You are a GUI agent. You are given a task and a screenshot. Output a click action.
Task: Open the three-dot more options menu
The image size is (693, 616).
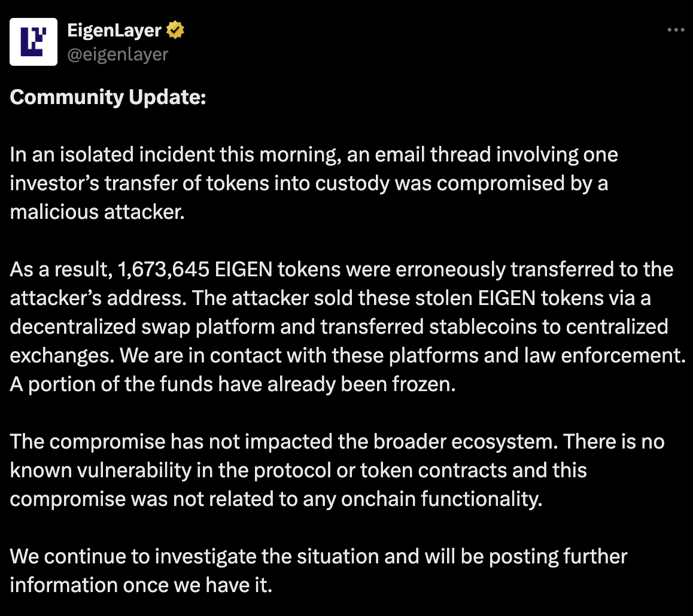676,30
